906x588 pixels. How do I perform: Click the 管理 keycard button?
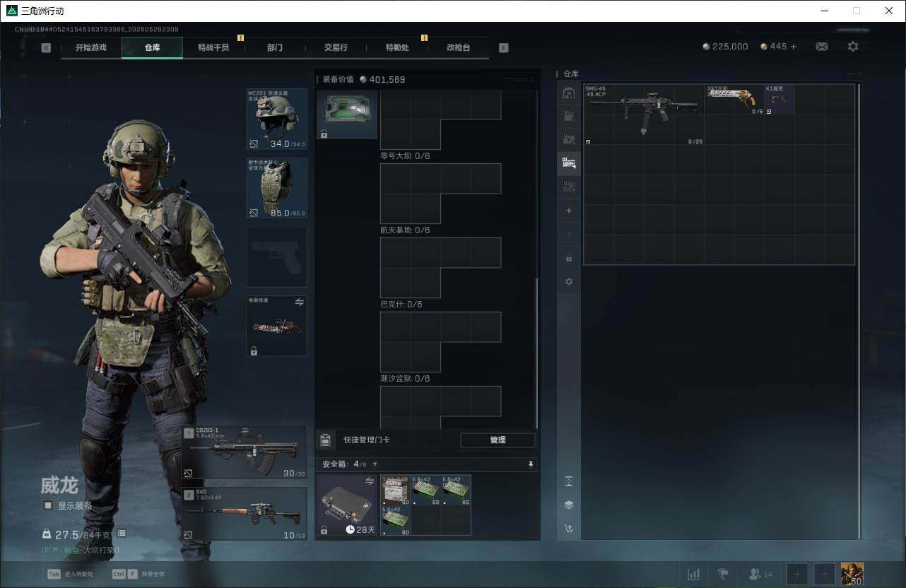point(498,440)
